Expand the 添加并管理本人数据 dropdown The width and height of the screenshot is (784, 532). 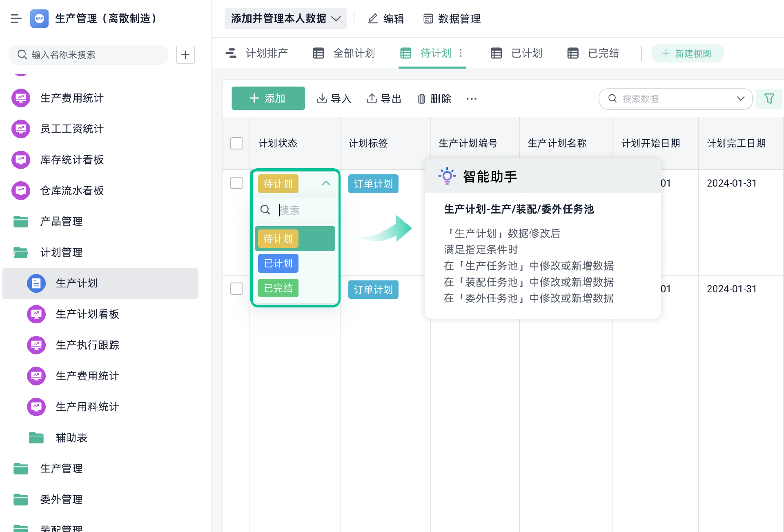coord(285,18)
